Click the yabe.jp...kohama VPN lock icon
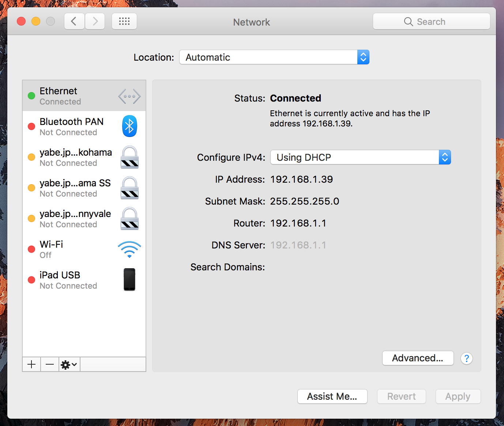The height and width of the screenshot is (426, 504). point(129,157)
